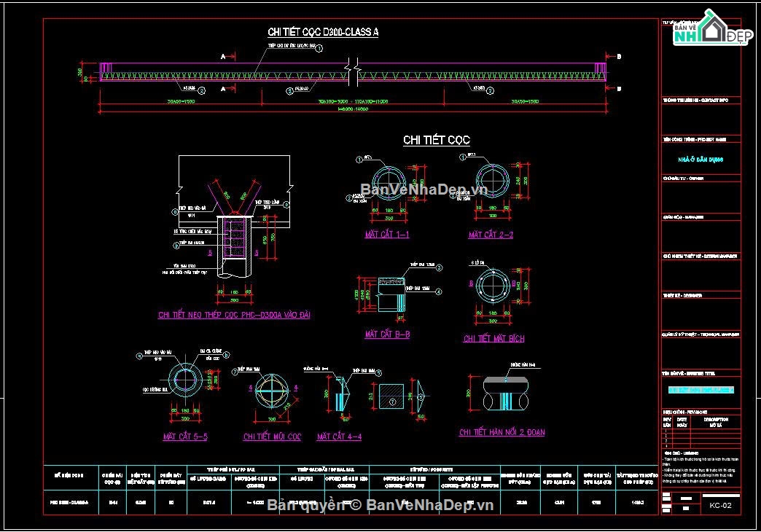Select the break line symbol on pile elevation
The width and height of the screenshot is (761, 532).
[353, 72]
